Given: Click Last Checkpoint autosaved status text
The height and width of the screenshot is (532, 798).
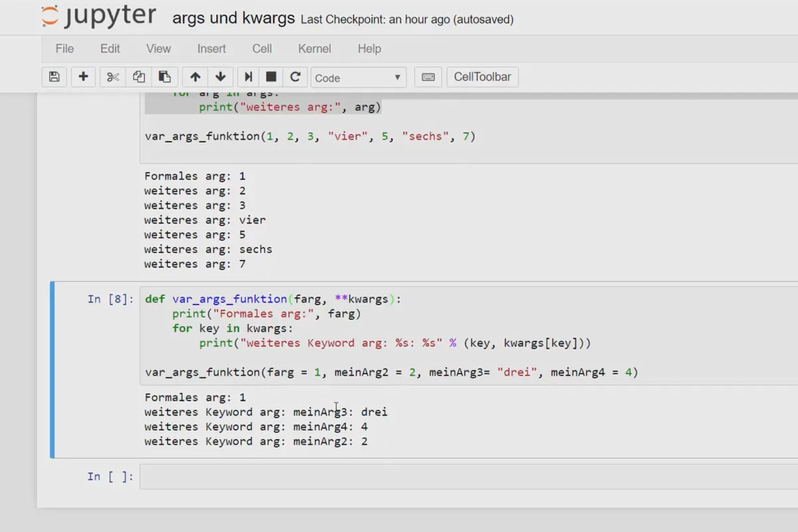Looking at the screenshot, I should click(x=407, y=19).
